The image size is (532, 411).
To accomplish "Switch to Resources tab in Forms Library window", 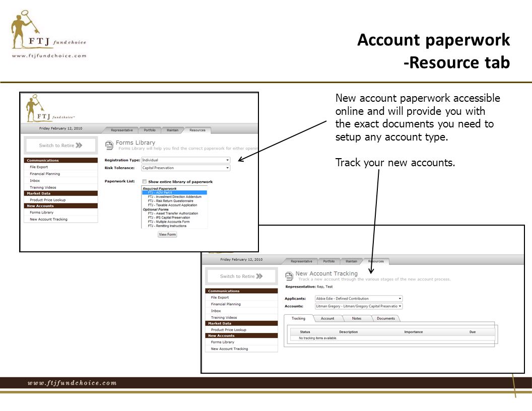I will coord(197,130).
